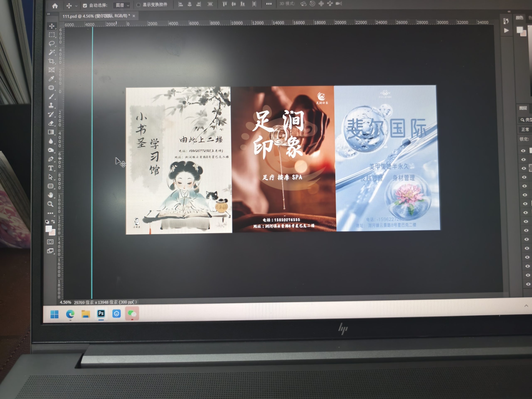Select the Horizontal Type tool

51,168
